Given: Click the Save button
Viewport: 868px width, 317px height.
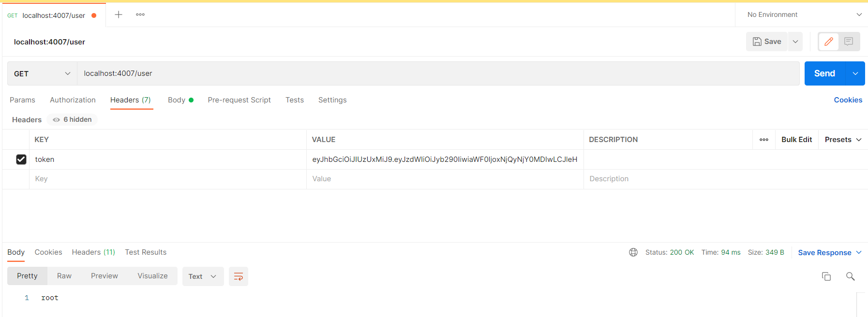Looking at the screenshot, I should tap(767, 42).
